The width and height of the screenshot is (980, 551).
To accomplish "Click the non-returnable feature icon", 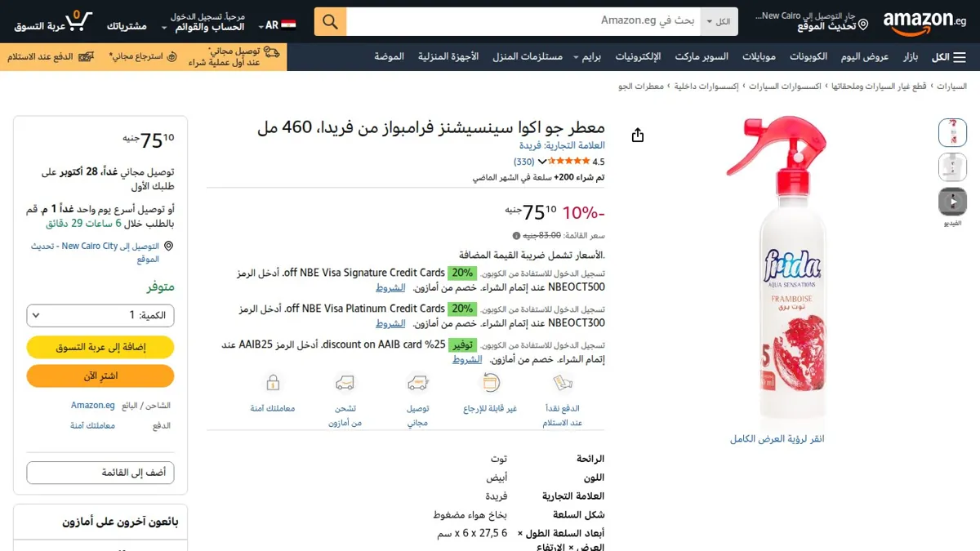I will pyautogui.click(x=490, y=383).
